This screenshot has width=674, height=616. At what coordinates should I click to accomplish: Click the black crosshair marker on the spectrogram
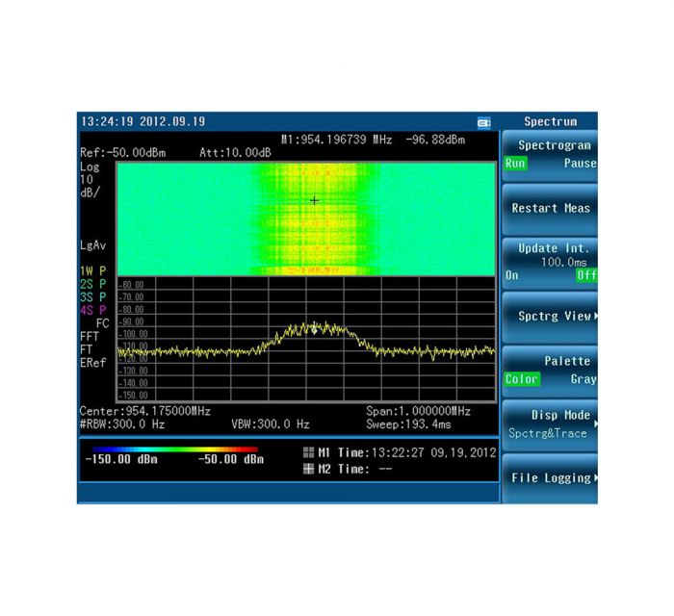[314, 200]
